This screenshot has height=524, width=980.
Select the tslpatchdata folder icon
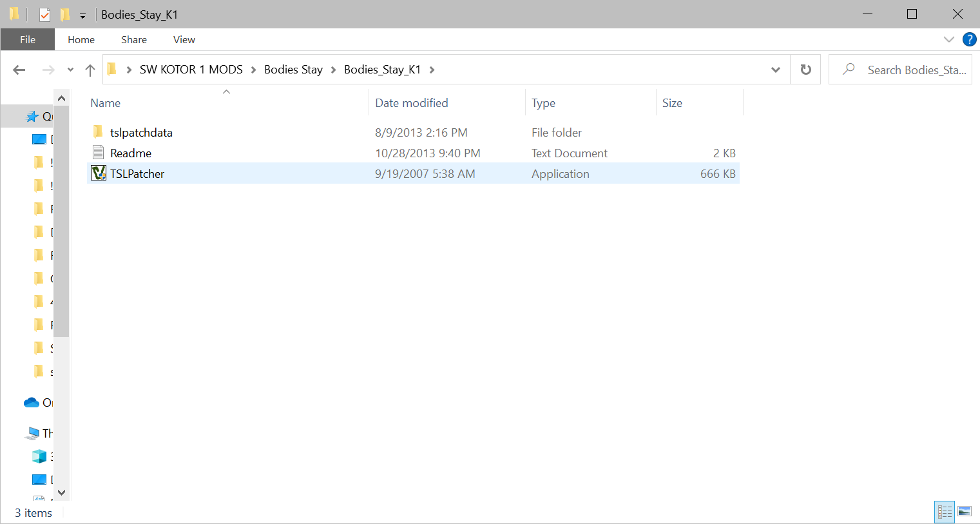[98, 132]
